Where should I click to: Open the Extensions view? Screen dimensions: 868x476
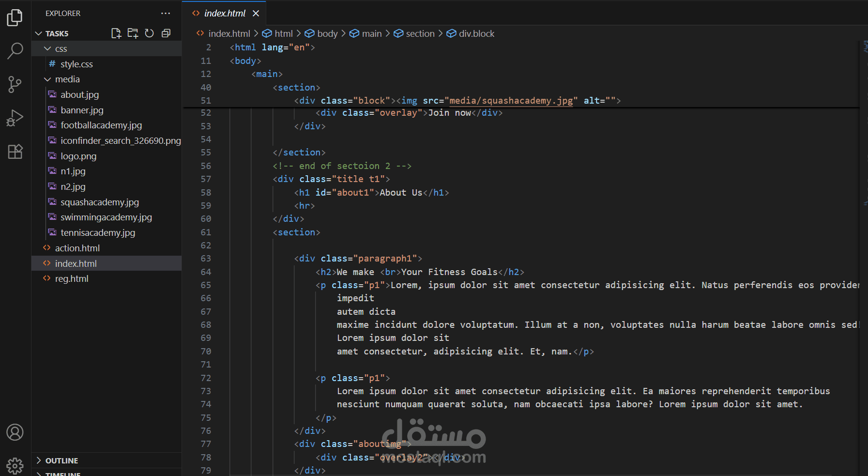coord(15,152)
